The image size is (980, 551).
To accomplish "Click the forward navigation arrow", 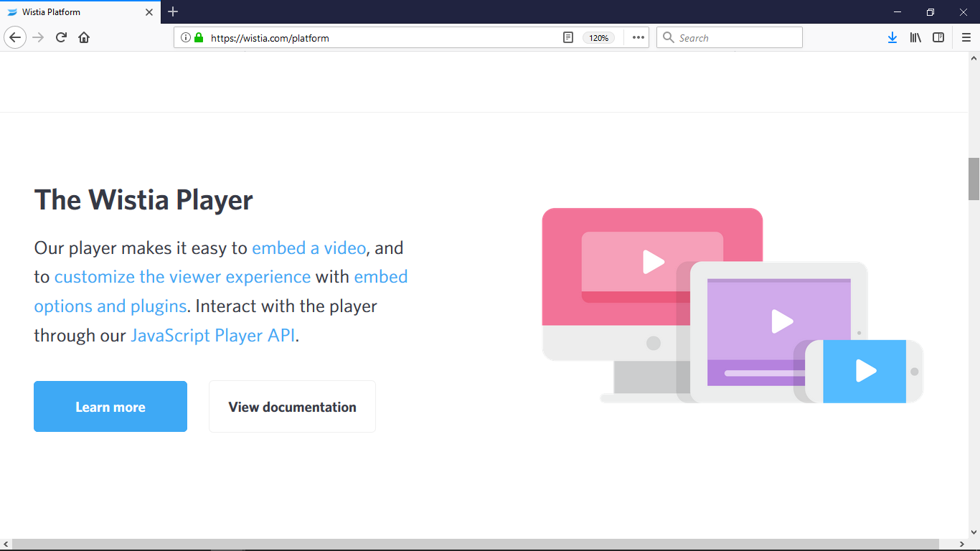I will [x=39, y=37].
